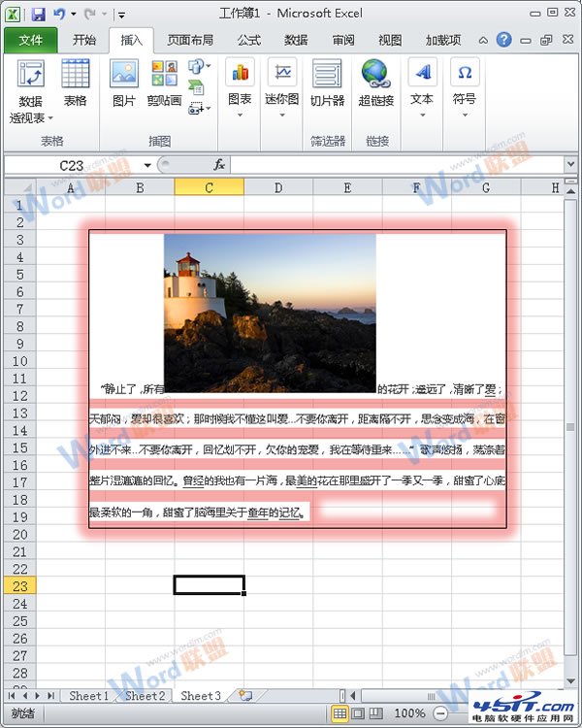This screenshot has height=728, width=582.
Task: Click the 100% zoom level
Action: pyautogui.click(x=409, y=712)
